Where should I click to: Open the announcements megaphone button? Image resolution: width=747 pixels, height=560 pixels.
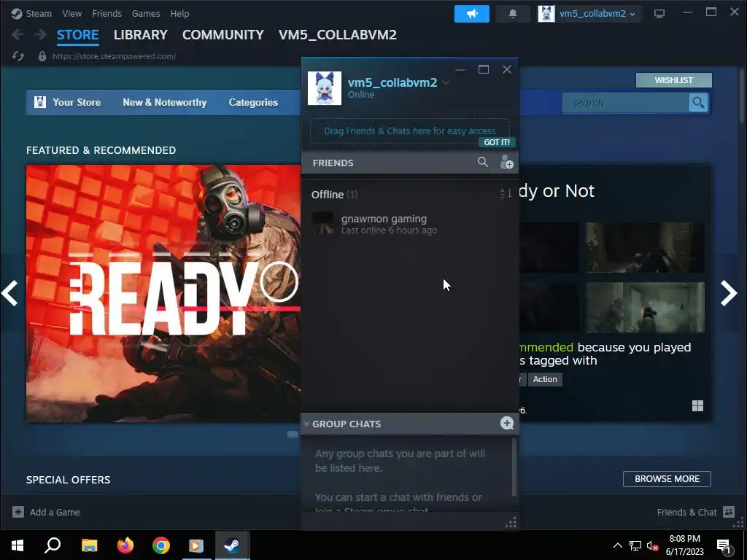click(472, 14)
